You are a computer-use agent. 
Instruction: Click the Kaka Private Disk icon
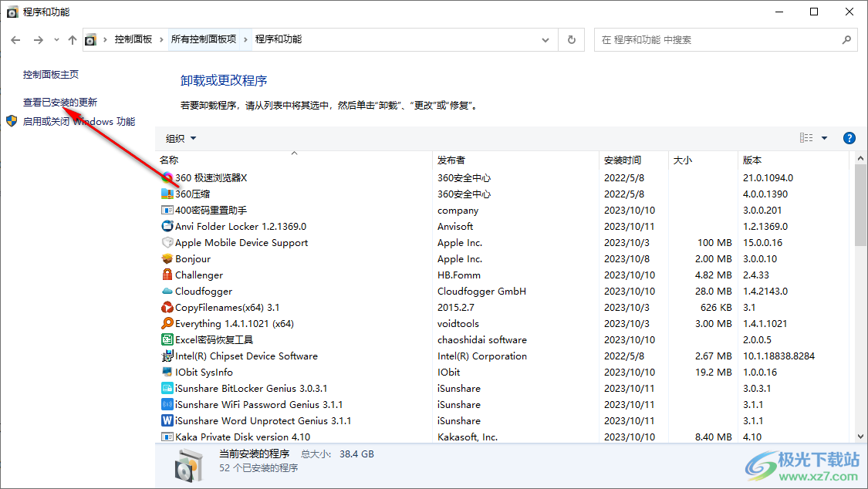pos(167,437)
